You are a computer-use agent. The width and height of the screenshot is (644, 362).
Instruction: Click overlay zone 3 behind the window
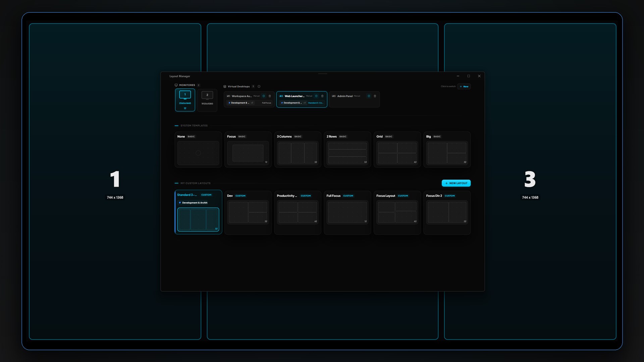click(x=530, y=181)
